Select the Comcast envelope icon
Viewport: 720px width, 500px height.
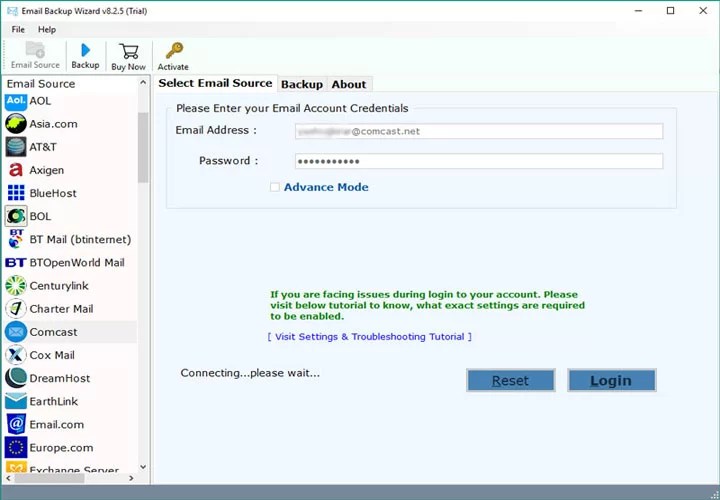point(16,332)
